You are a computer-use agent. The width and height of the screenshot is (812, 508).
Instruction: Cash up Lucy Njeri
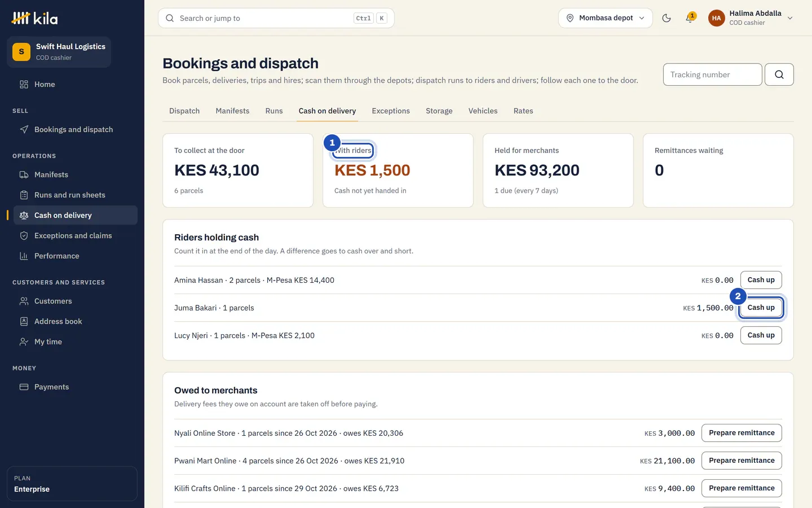pyautogui.click(x=761, y=335)
